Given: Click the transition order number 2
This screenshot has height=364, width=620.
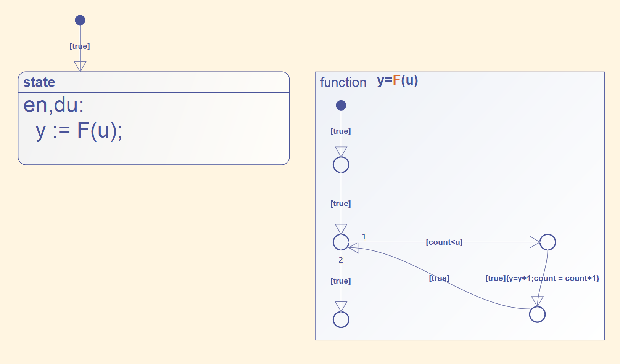Looking at the screenshot, I should [341, 260].
